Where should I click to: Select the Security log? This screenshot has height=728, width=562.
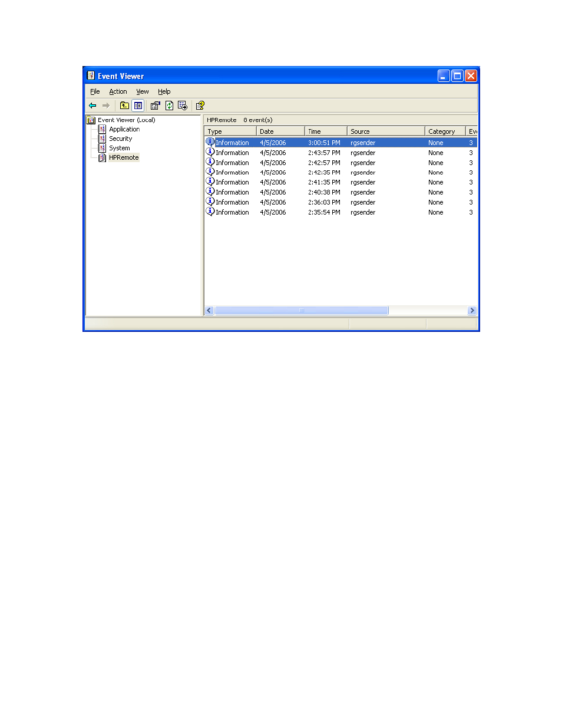[121, 139]
